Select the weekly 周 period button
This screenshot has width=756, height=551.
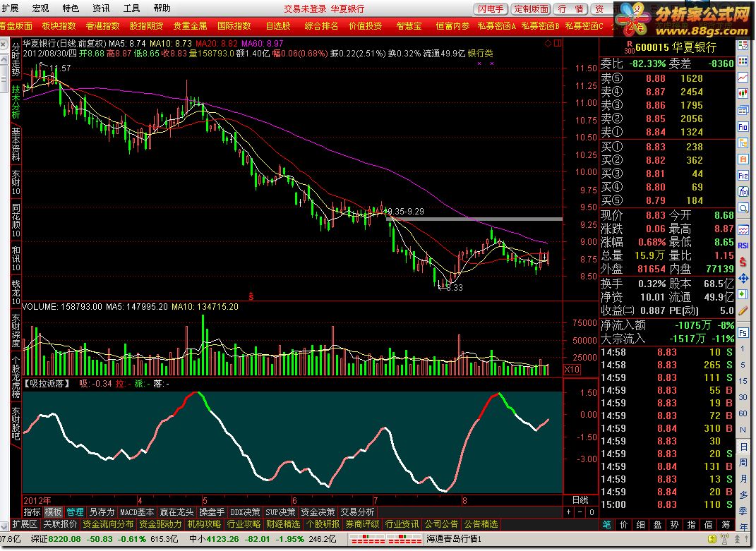tap(743, 463)
